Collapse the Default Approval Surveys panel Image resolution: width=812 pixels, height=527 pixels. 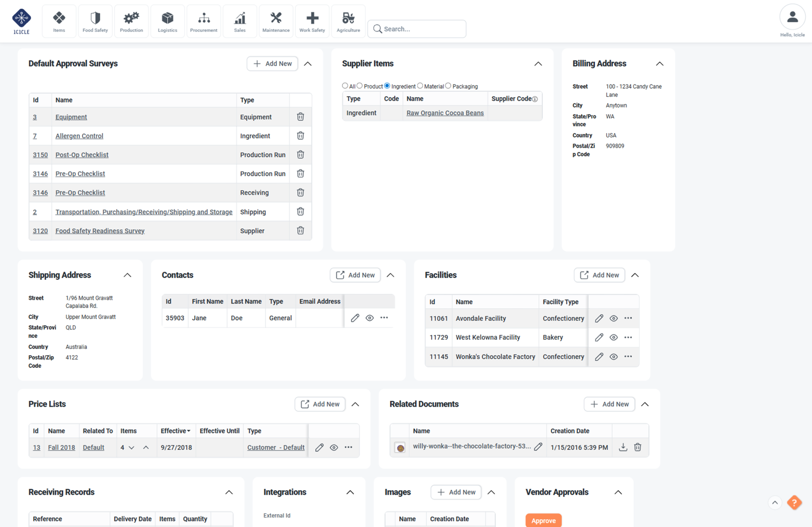tap(308, 64)
